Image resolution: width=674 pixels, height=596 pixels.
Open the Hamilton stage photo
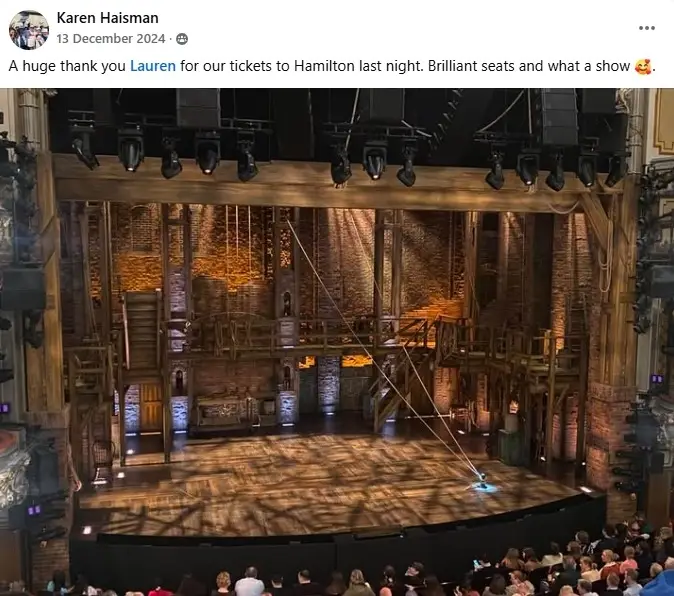(x=337, y=342)
